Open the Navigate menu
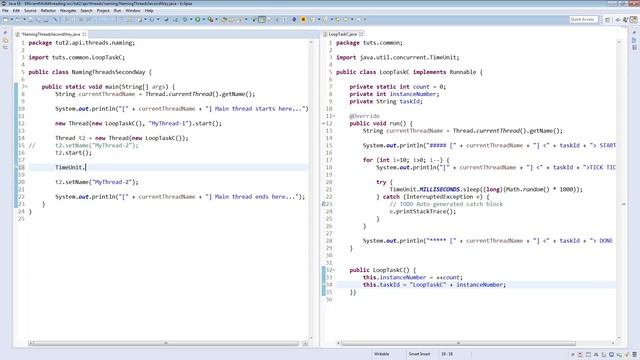Image resolution: width=640 pixels, height=360 pixels. click(x=68, y=11)
